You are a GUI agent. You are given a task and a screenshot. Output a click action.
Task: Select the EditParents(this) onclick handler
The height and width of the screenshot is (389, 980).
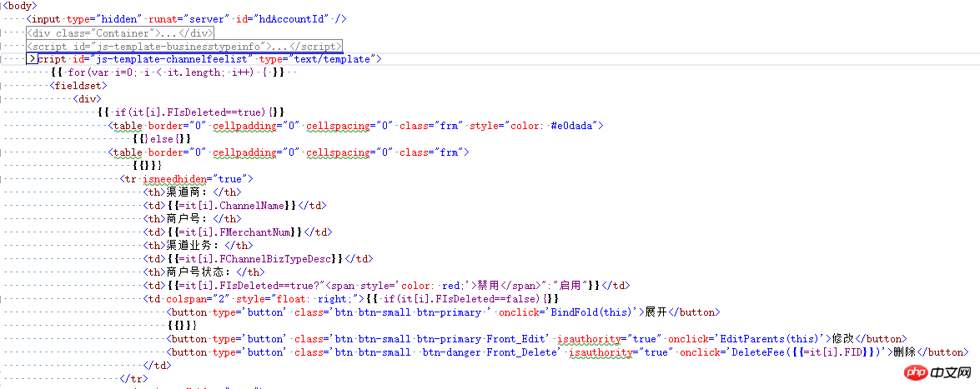pos(771,338)
